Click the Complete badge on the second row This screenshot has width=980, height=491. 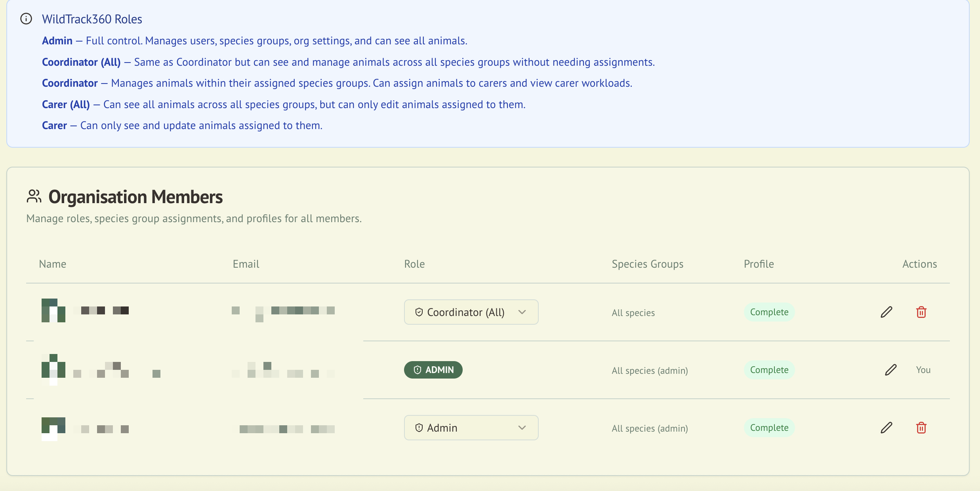coord(769,369)
